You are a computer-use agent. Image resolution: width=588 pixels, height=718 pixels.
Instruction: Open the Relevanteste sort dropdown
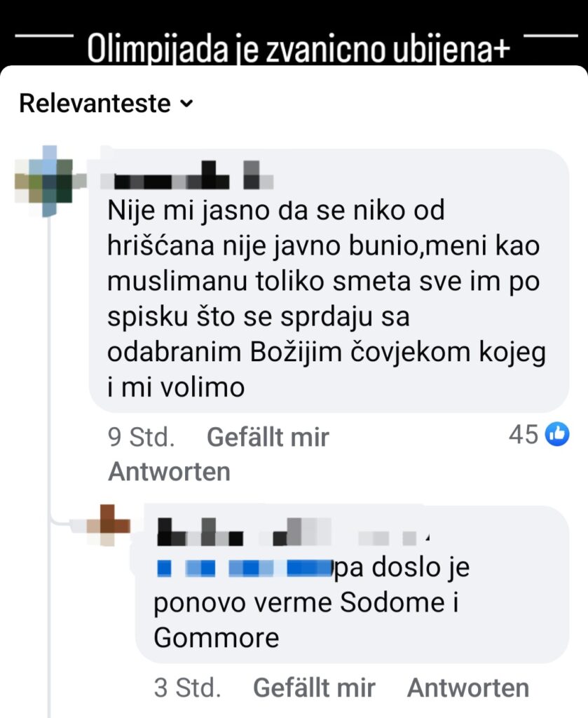[106, 104]
